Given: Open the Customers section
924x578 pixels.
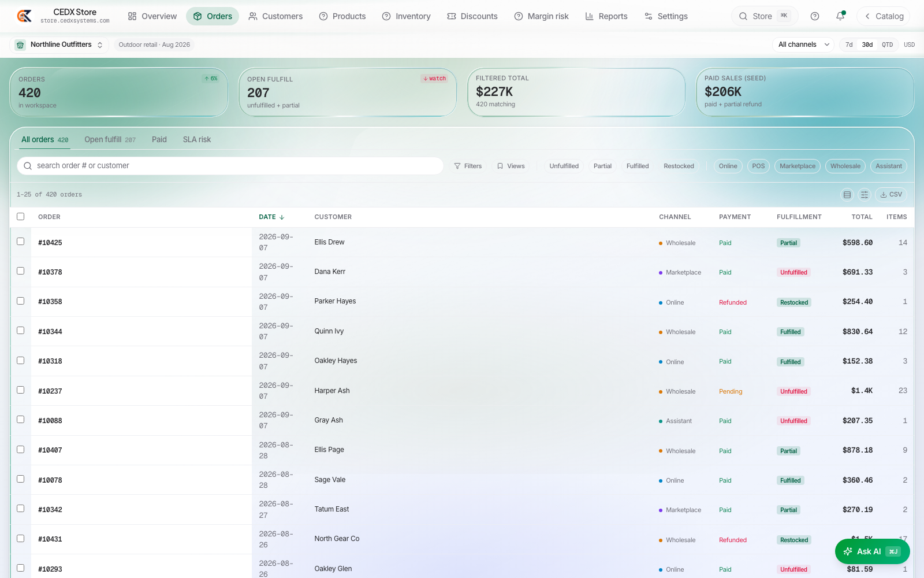Looking at the screenshot, I should coord(275,16).
